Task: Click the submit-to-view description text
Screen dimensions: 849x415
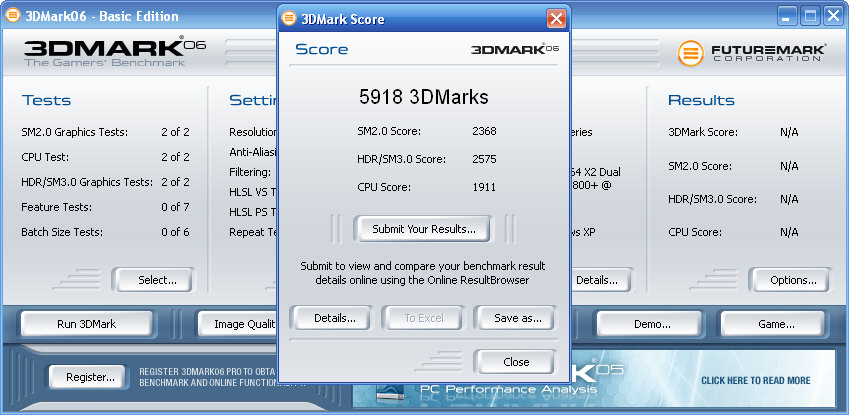Action: click(423, 273)
